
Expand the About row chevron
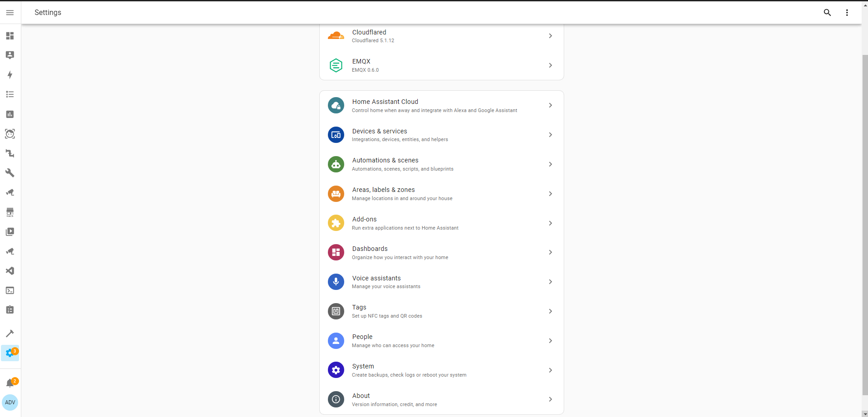click(x=550, y=399)
